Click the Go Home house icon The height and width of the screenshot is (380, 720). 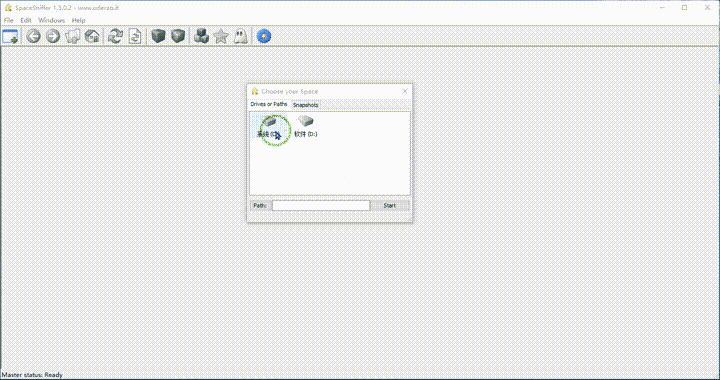[x=92, y=36]
